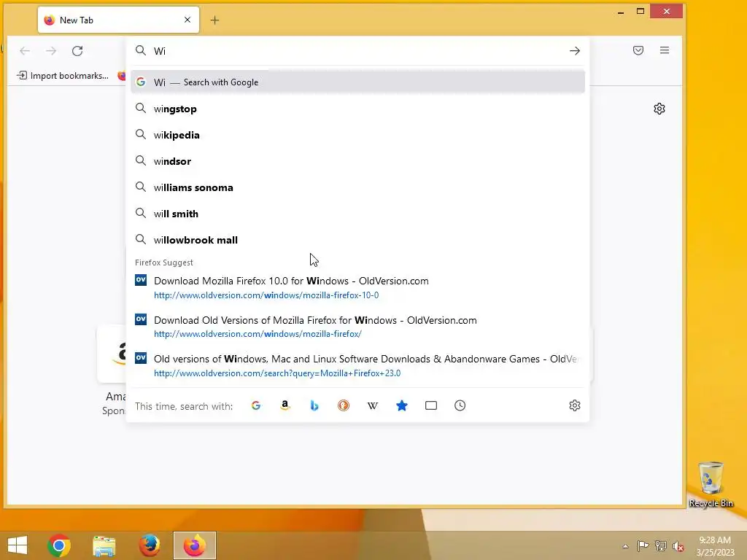This screenshot has width=747, height=560.
Task: Show hidden system tray icons arrow
Action: [x=625, y=546]
